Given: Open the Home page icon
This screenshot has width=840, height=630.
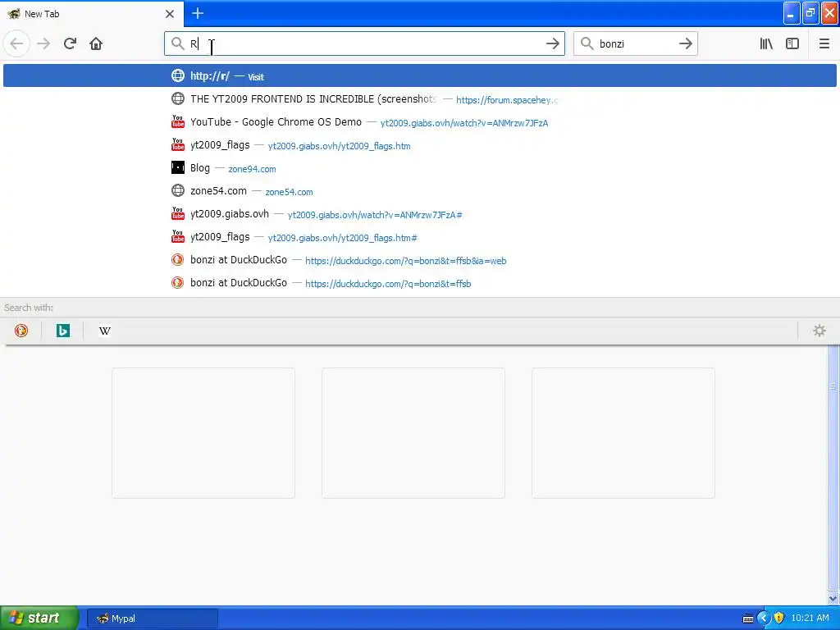Looking at the screenshot, I should tap(96, 44).
